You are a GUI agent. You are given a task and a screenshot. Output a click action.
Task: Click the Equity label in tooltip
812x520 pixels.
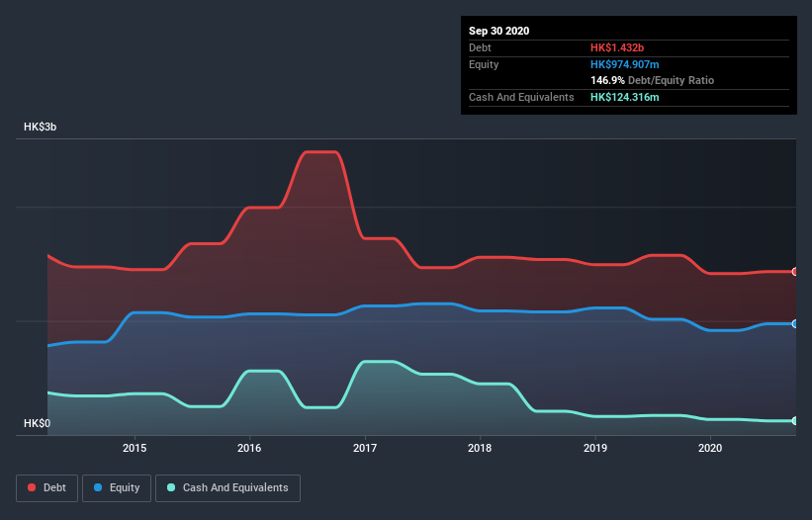[484, 64]
